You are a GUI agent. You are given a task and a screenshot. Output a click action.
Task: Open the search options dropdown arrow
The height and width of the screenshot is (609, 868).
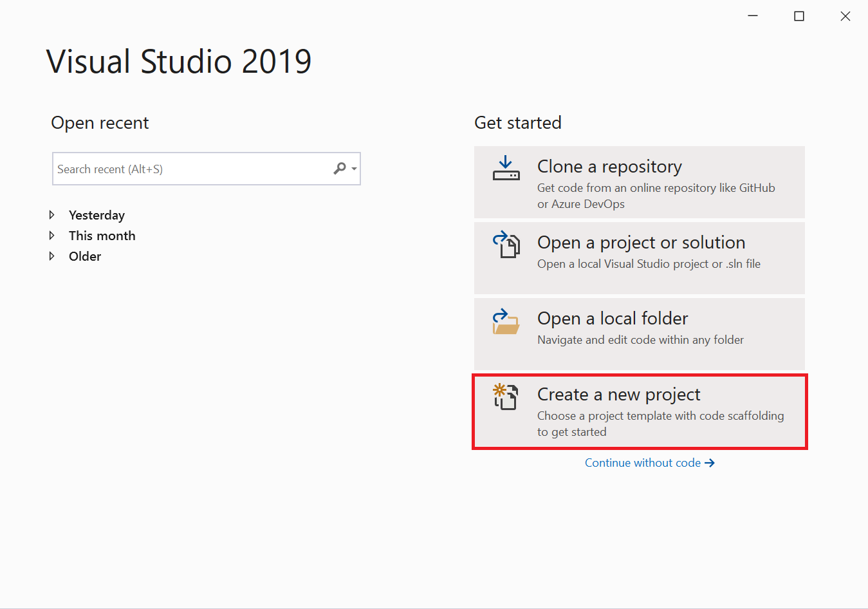click(x=354, y=169)
